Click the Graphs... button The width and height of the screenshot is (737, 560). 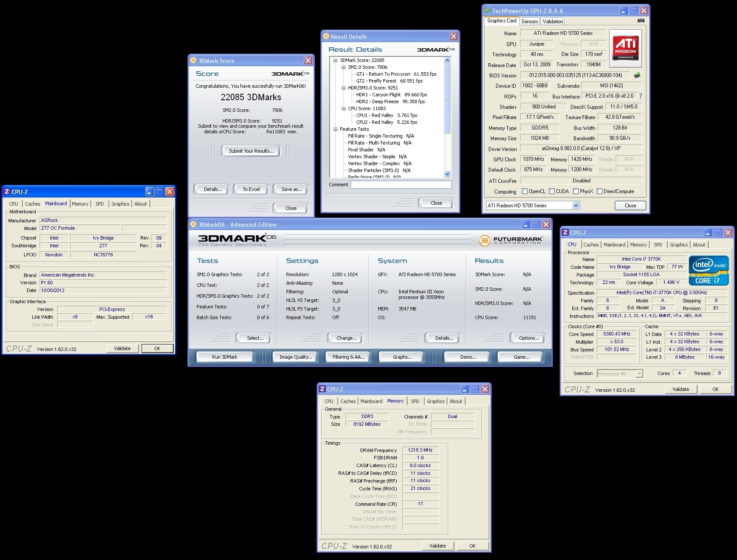coord(402,357)
